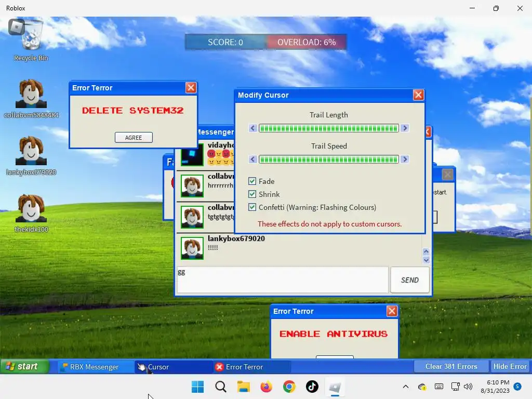The image size is (532, 399).
Task: Increase Trail Speed with right arrow
Action: (x=404, y=159)
